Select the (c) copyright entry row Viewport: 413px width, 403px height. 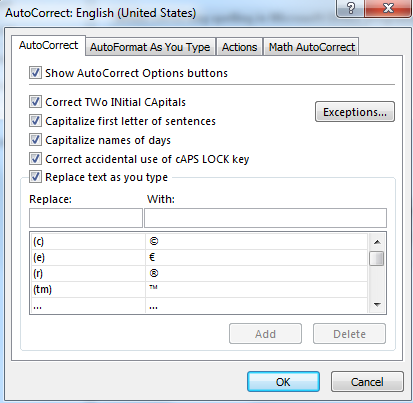(x=199, y=241)
